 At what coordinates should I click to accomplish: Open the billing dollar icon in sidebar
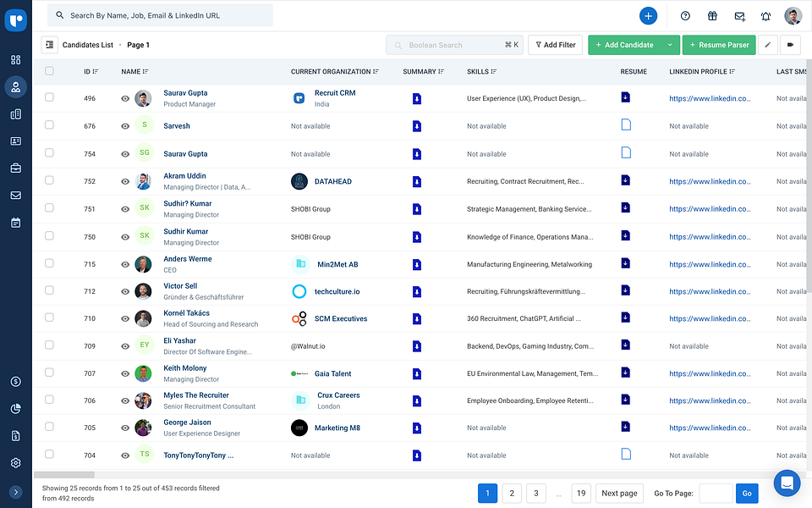pos(15,382)
